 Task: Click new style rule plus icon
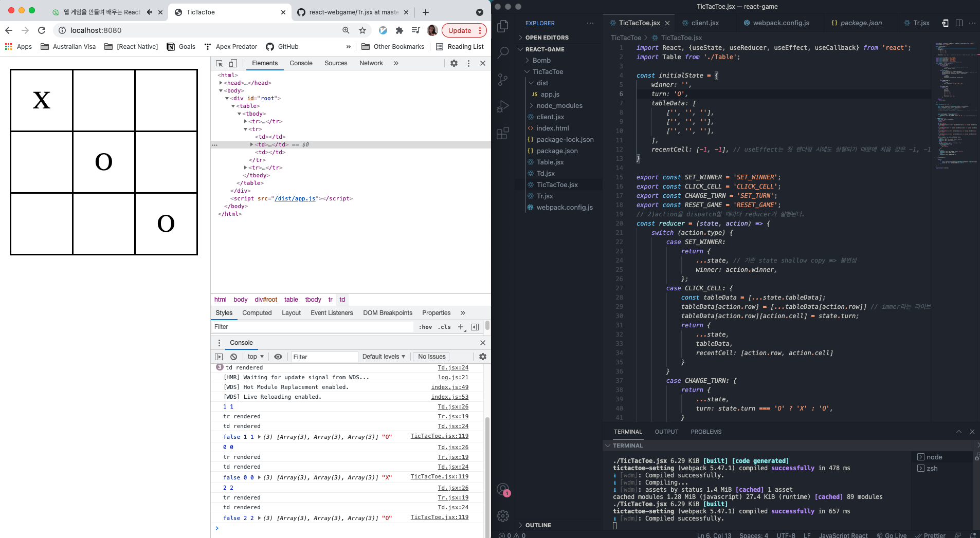pos(461,327)
